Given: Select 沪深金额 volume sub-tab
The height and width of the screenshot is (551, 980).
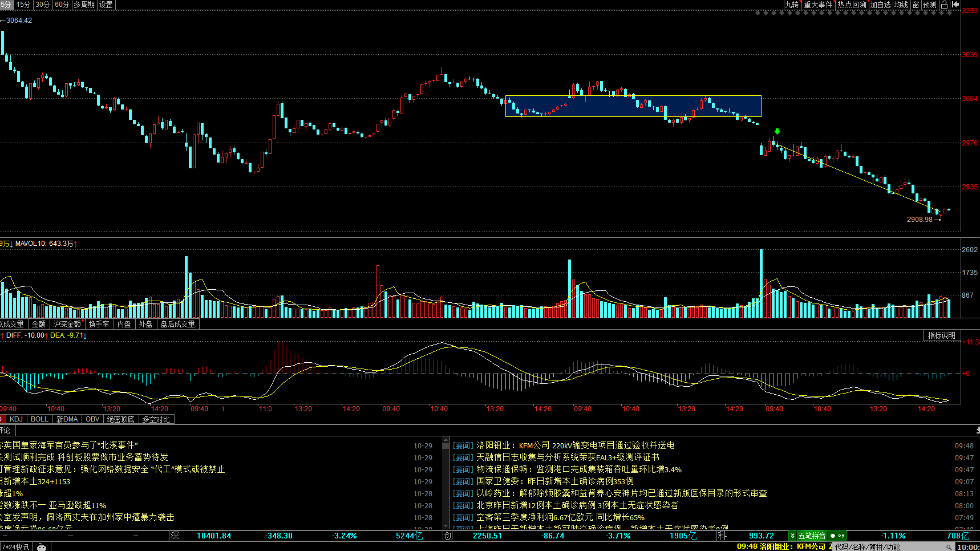Looking at the screenshot, I should [67, 324].
